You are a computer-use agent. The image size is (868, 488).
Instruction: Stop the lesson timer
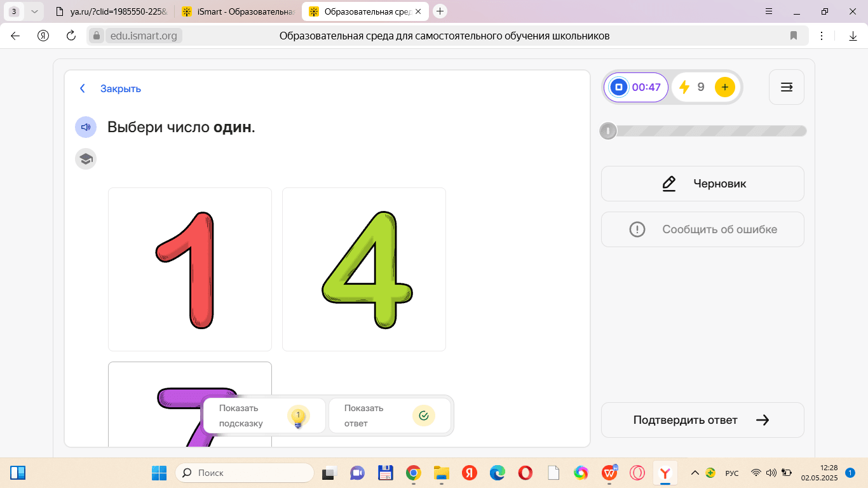point(619,87)
